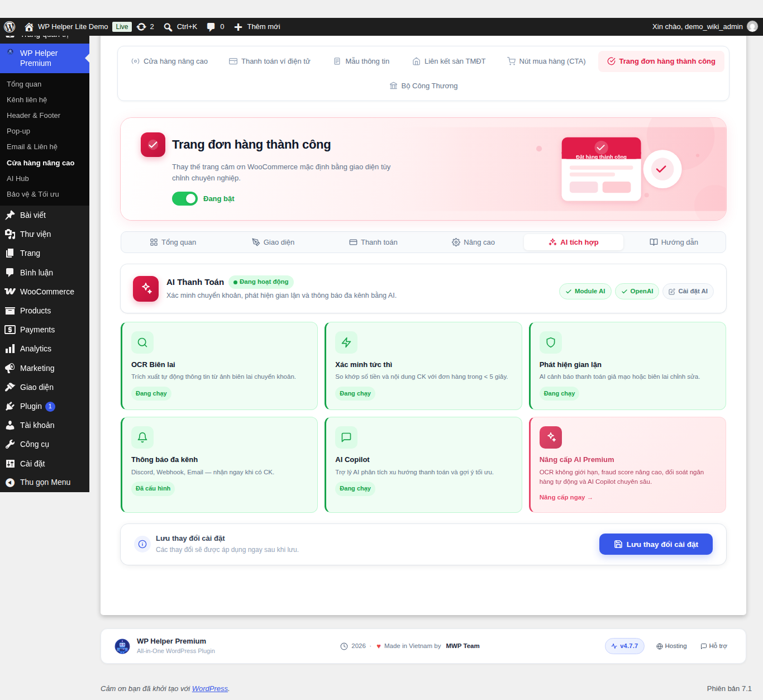Open Payments in the sidebar

click(x=45, y=330)
